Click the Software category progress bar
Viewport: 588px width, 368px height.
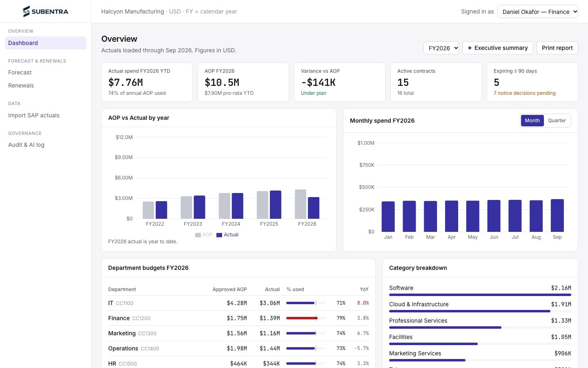(480, 295)
